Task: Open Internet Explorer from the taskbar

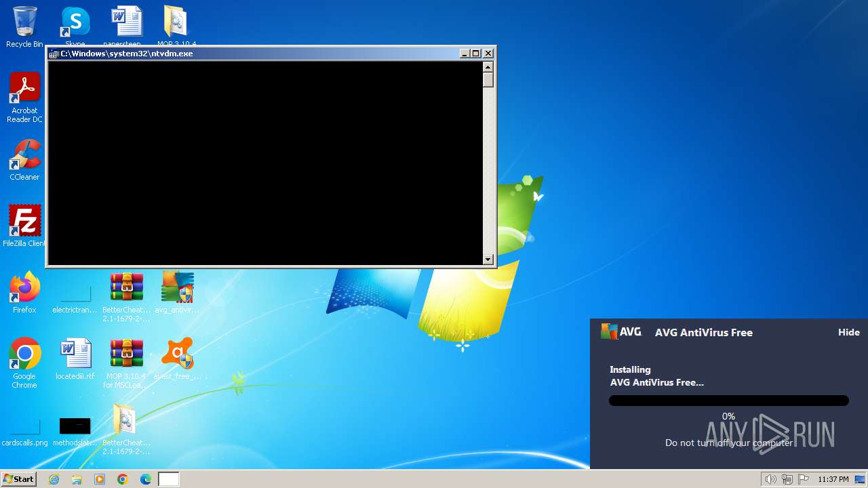Action: [x=54, y=479]
